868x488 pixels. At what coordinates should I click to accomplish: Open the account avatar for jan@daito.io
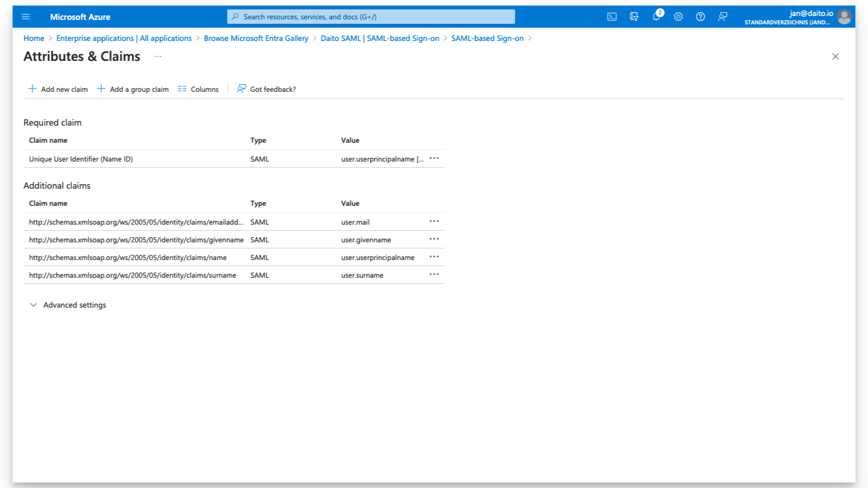[x=844, y=17]
